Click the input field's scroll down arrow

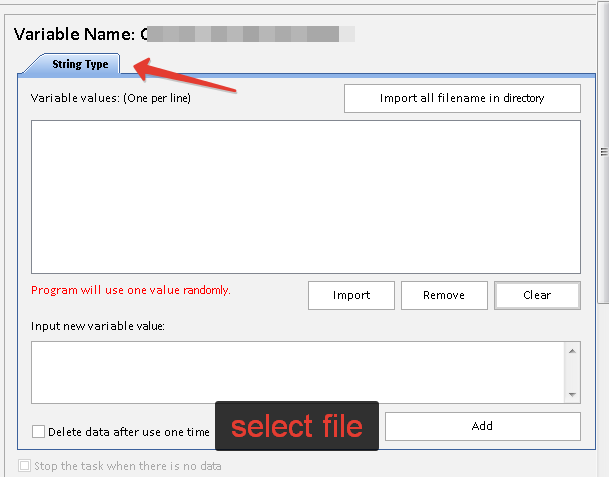click(x=572, y=394)
